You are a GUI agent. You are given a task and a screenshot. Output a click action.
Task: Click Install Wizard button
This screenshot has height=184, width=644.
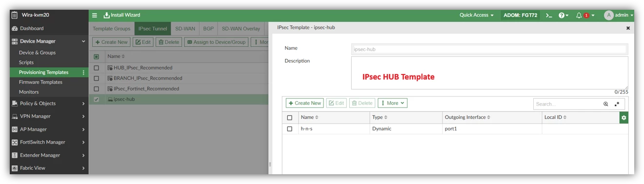(x=122, y=15)
